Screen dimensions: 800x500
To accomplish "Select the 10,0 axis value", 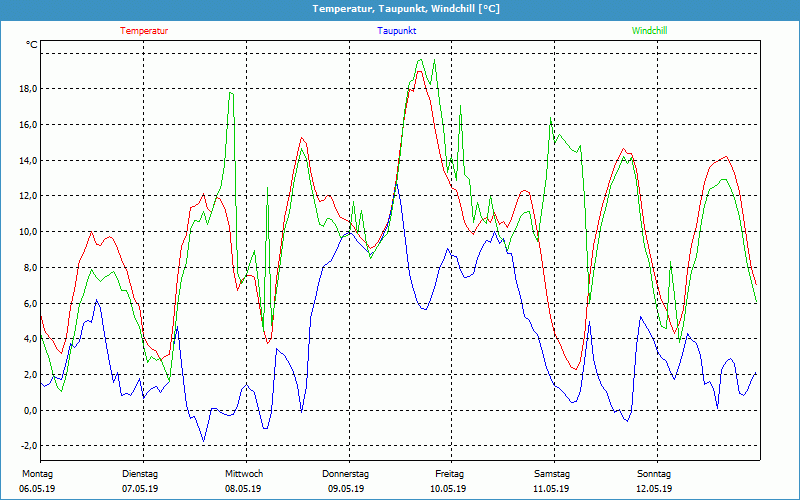I will click(x=29, y=232).
